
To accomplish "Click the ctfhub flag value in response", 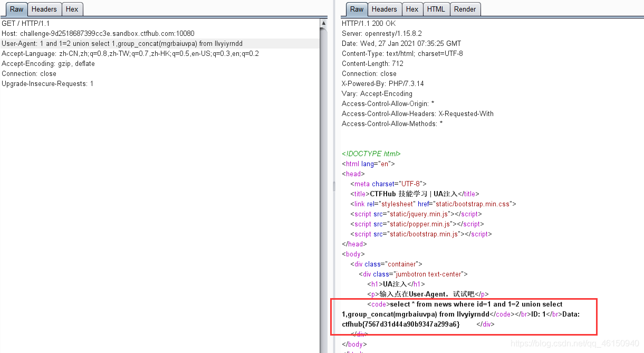I will click(x=401, y=324).
